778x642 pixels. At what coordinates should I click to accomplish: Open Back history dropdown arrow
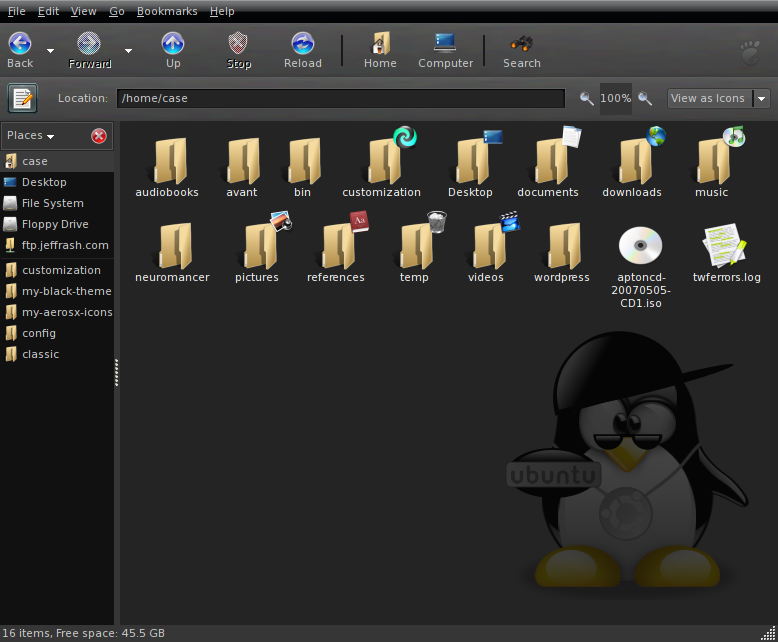50,51
